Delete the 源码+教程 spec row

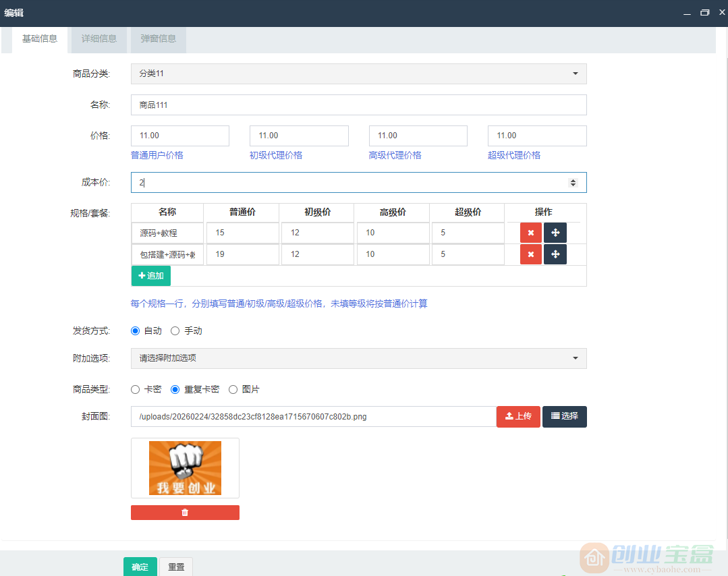coord(531,233)
